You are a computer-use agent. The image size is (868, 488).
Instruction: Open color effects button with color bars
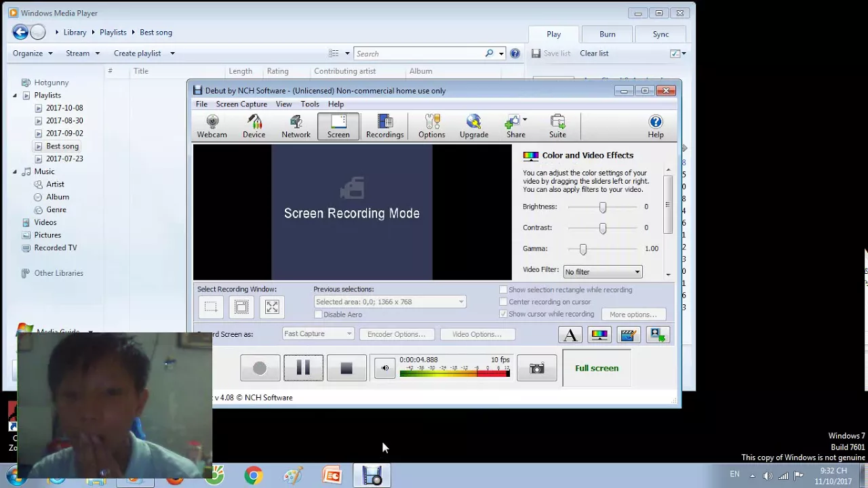(x=599, y=334)
